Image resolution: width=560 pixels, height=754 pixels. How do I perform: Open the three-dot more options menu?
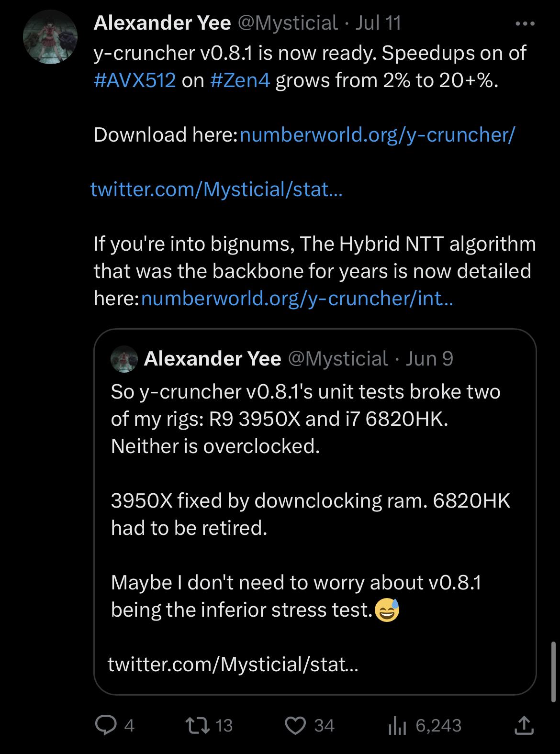point(525,23)
